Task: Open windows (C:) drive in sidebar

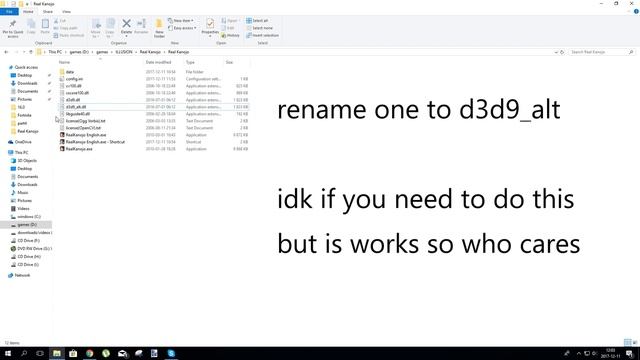Action: click(29, 217)
